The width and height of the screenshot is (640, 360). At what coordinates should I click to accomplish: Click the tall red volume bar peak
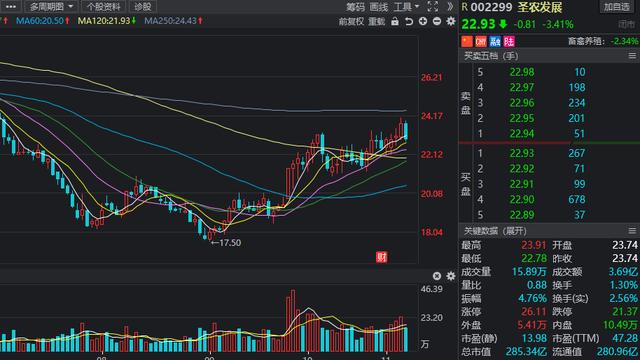pos(292,321)
